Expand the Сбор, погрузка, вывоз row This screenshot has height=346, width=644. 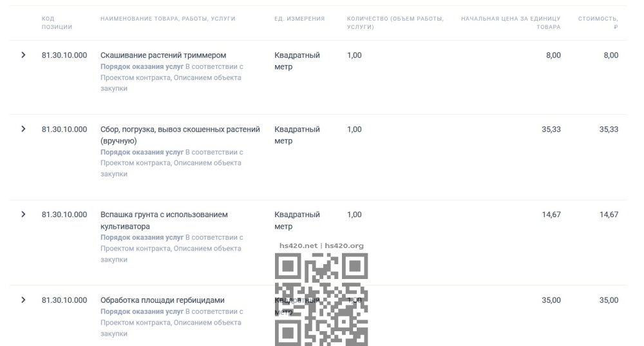point(23,129)
